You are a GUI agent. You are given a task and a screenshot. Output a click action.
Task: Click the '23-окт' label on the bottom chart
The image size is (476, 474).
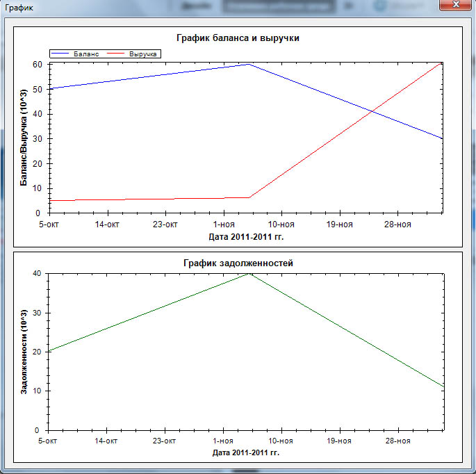pos(164,441)
